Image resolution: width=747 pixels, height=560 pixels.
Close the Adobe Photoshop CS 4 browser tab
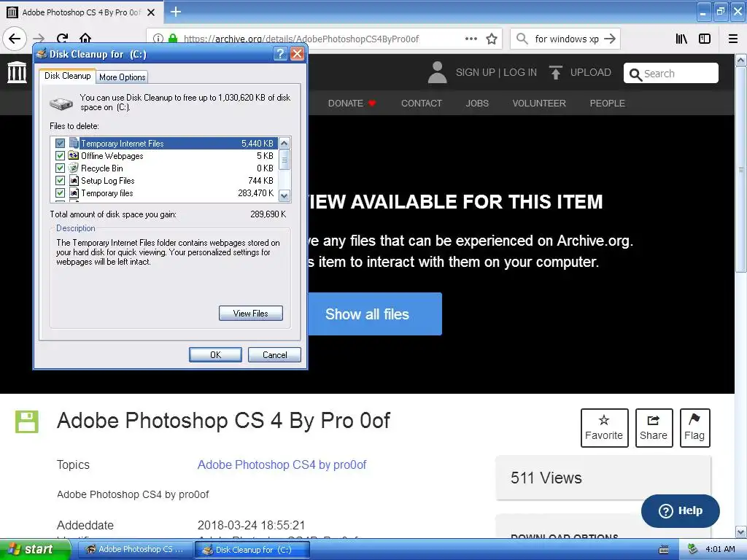point(151,12)
